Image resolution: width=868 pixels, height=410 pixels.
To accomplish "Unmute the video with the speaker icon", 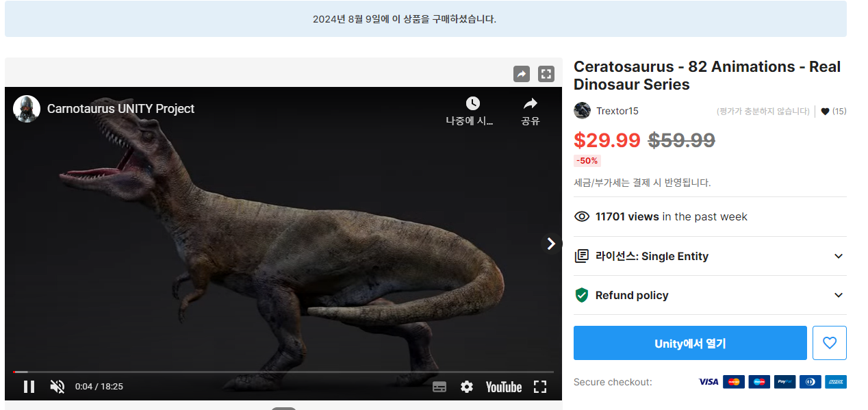I will 58,387.
